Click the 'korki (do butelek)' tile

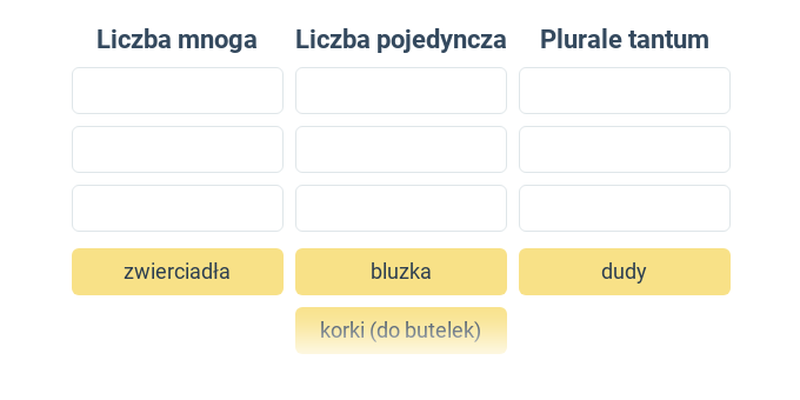tap(401, 330)
